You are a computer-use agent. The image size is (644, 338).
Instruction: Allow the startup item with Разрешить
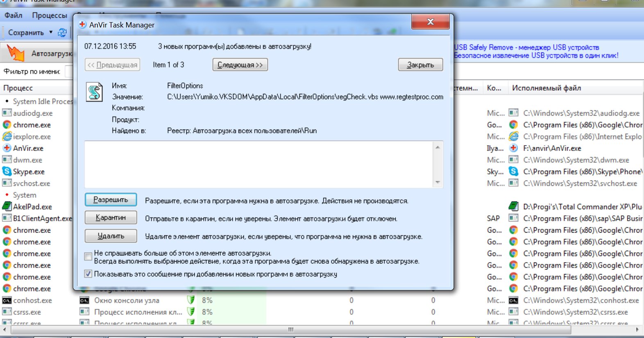point(111,200)
